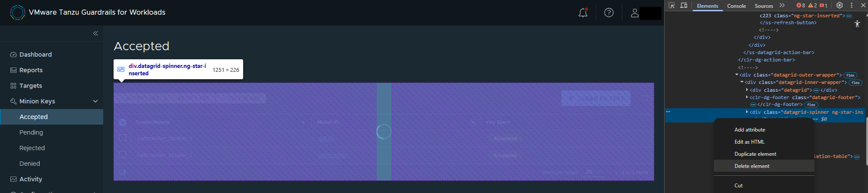Image resolution: width=868 pixels, height=193 pixels.
Task: Click the red errors count badge
Action: click(x=801, y=6)
